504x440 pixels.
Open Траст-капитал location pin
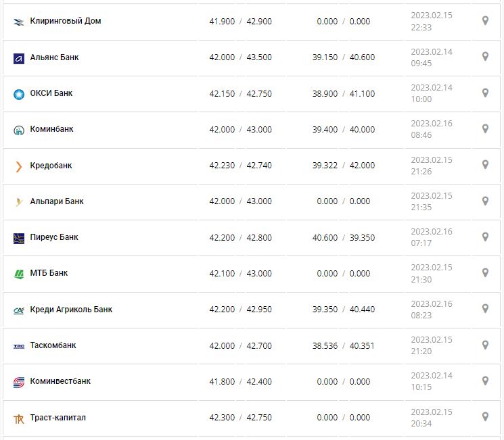485,416
